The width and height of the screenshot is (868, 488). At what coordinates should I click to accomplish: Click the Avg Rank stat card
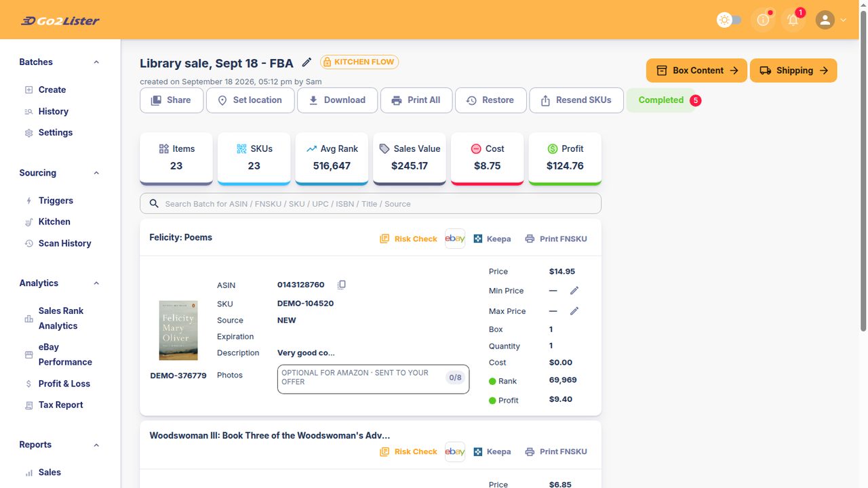tap(332, 159)
